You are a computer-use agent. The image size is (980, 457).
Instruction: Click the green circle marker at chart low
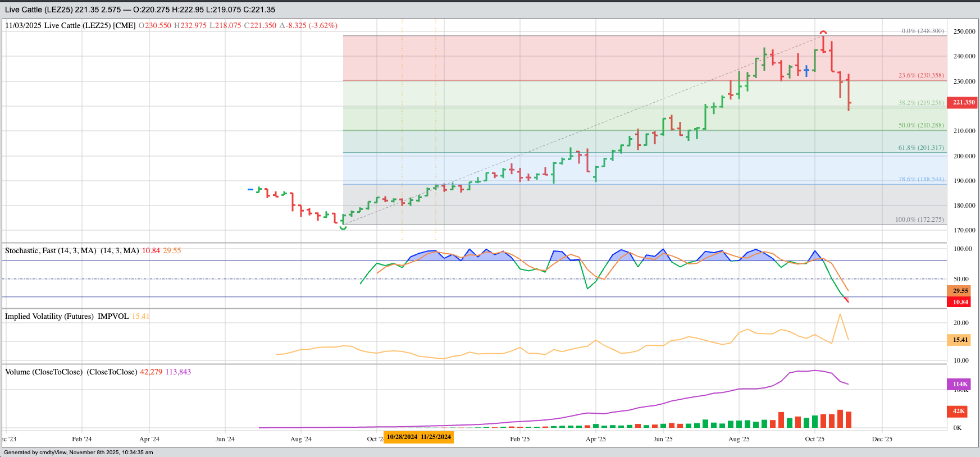pyautogui.click(x=343, y=227)
